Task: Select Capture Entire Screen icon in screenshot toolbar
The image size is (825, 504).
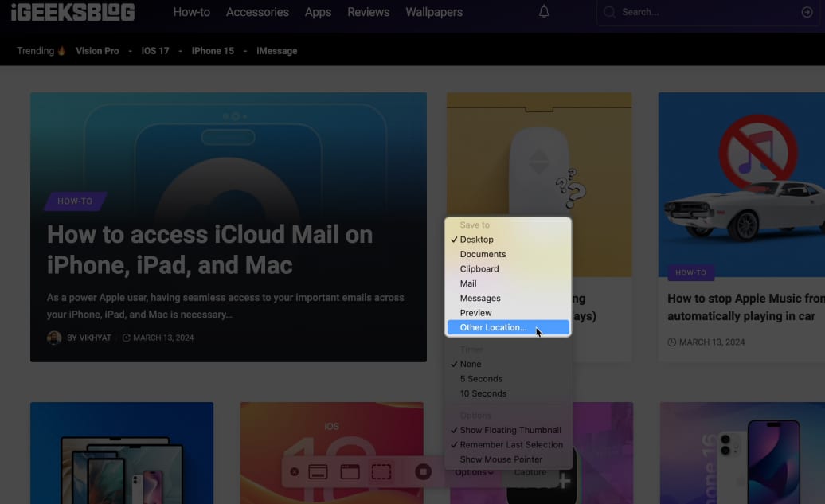Action: (x=318, y=472)
